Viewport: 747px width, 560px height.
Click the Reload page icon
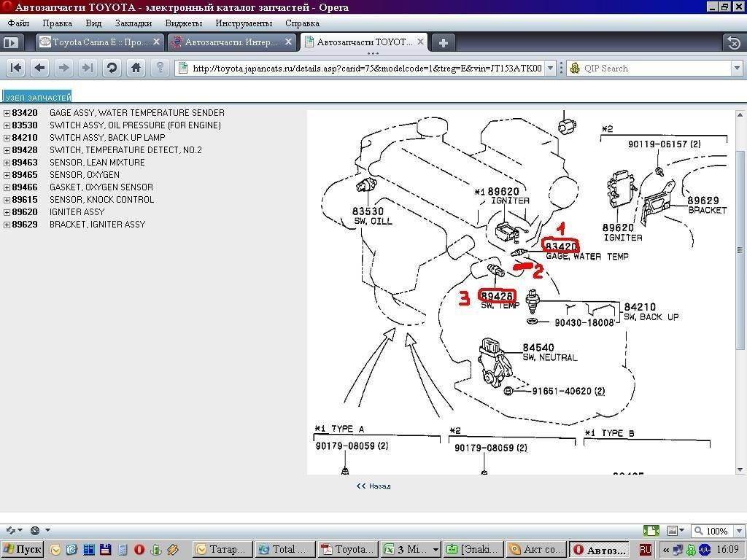click(112, 68)
